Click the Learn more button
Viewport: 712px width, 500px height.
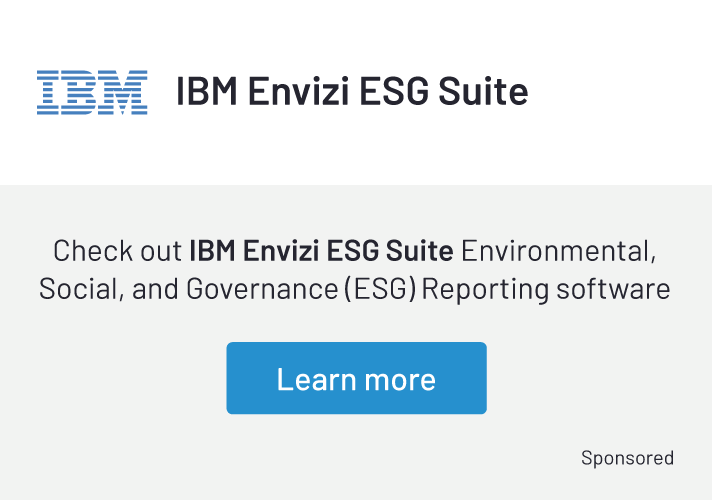pos(356,378)
